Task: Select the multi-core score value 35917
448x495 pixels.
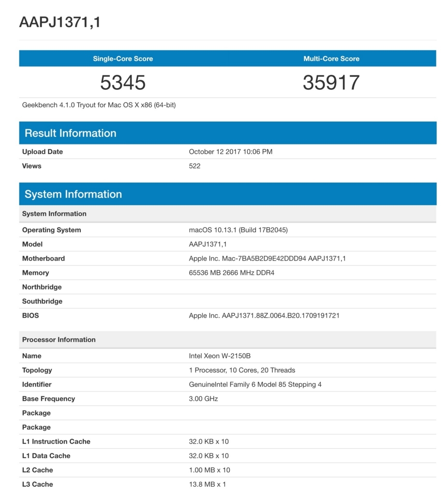Action: [x=331, y=82]
